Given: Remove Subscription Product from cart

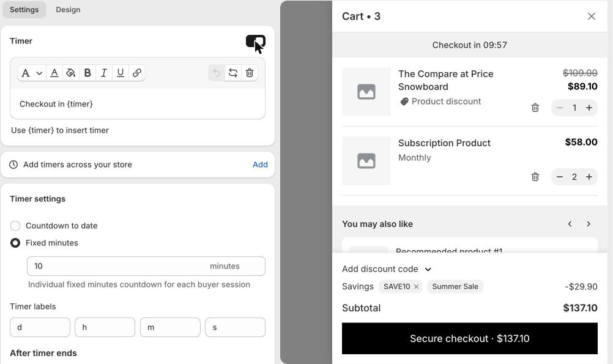Looking at the screenshot, I should pos(535,177).
